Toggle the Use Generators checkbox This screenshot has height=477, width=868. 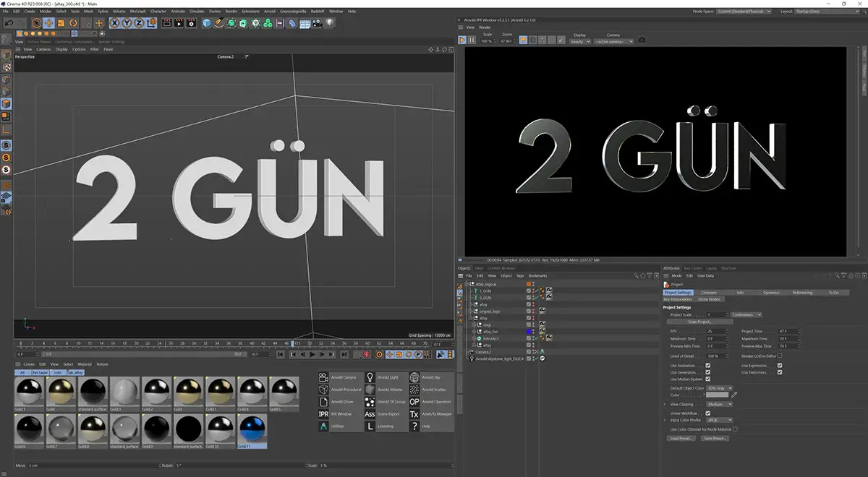coord(707,372)
